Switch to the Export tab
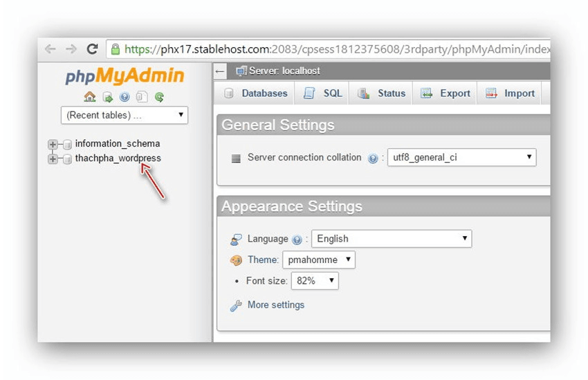The image size is (588, 380). point(445,93)
